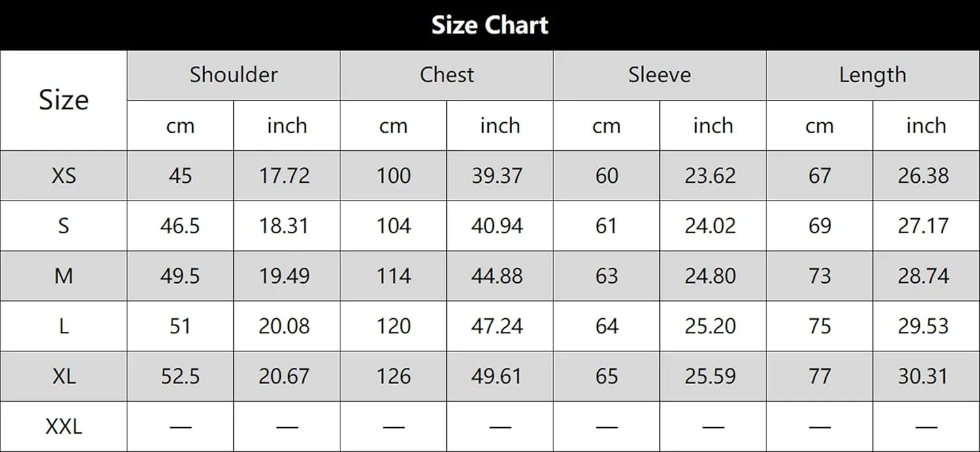Click the 126 chest cm cell

pyautogui.click(x=393, y=376)
